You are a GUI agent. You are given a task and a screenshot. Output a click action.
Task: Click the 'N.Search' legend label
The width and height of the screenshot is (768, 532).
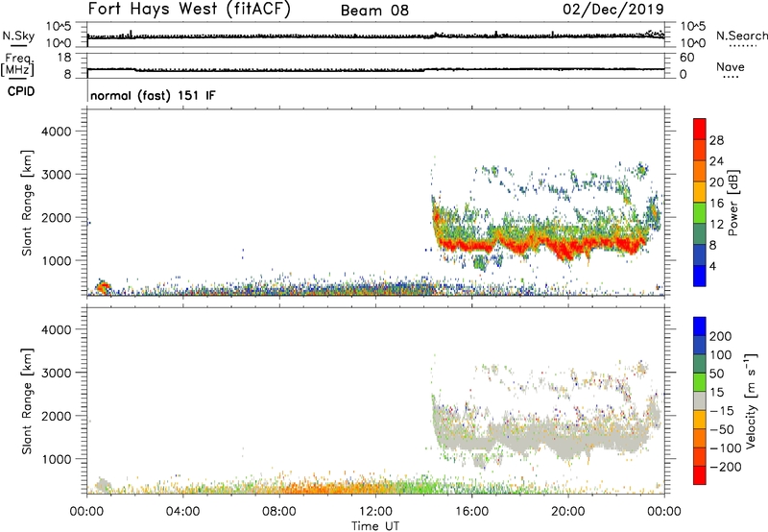tap(741, 36)
